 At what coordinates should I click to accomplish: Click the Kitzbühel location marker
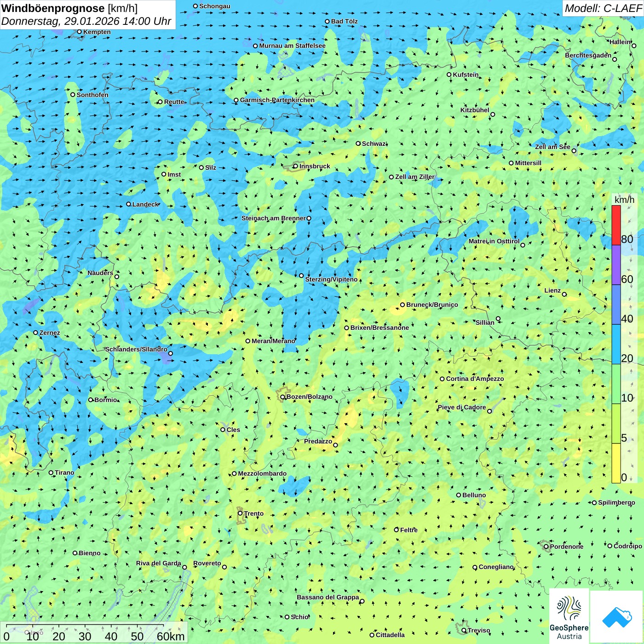[x=493, y=115]
